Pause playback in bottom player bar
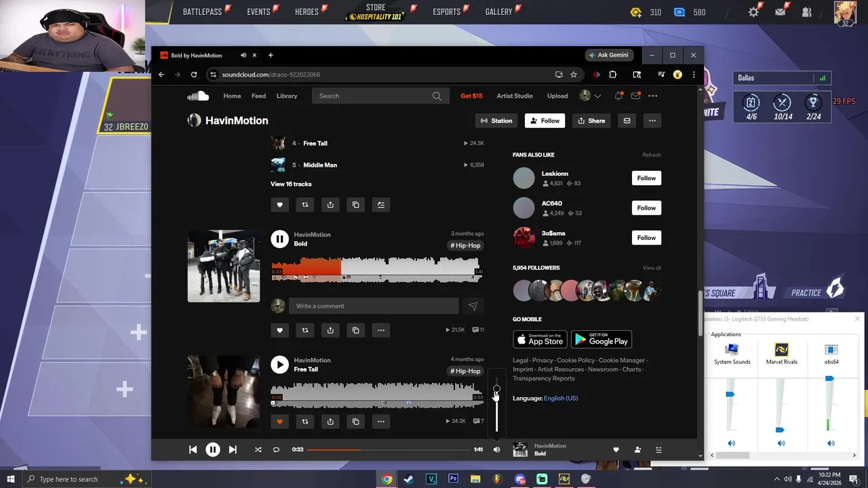The width and height of the screenshot is (868, 488). (212, 449)
